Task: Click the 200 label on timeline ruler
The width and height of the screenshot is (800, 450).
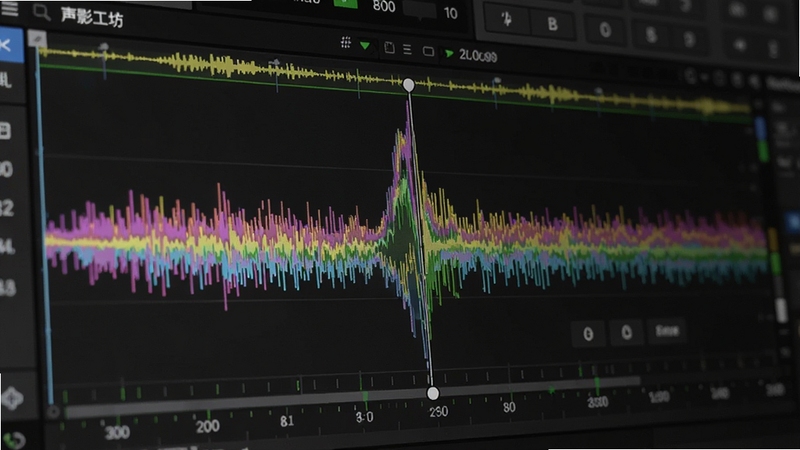Action: [208, 426]
